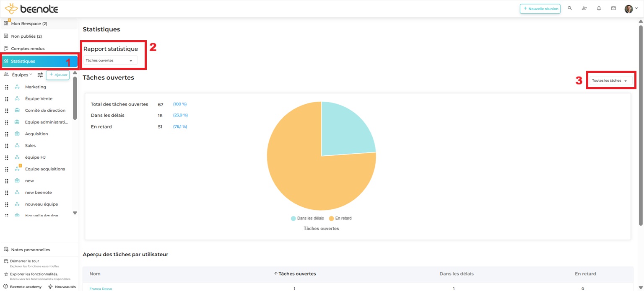The width and height of the screenshot is (644, 291).
Task: Open Franca Rosso's user page
Action: point(100,288)
